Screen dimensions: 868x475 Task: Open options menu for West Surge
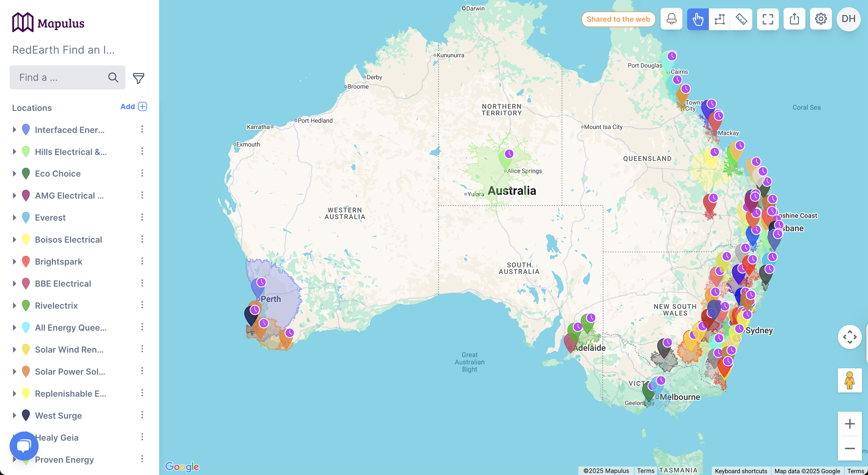point(142,415)
